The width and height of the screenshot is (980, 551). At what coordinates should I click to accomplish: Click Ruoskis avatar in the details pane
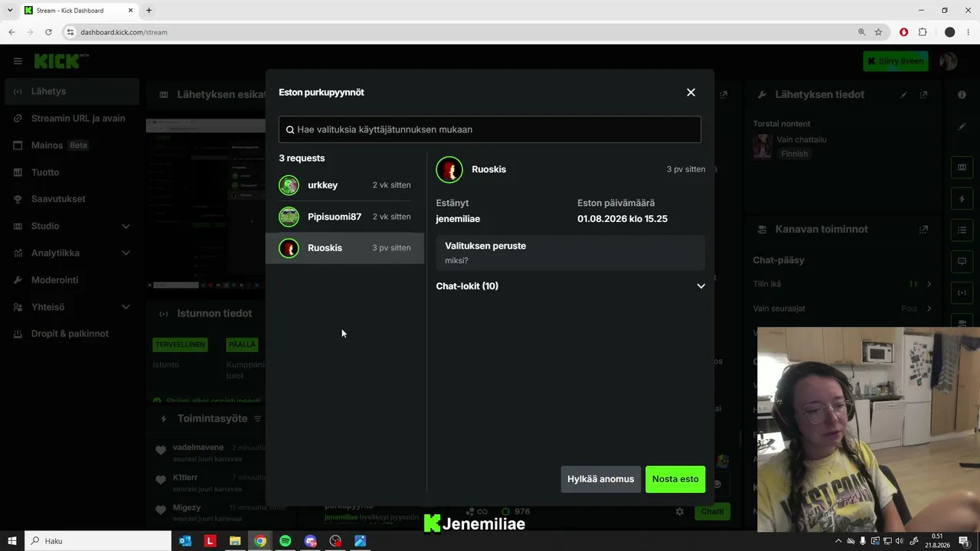point(449,169)
